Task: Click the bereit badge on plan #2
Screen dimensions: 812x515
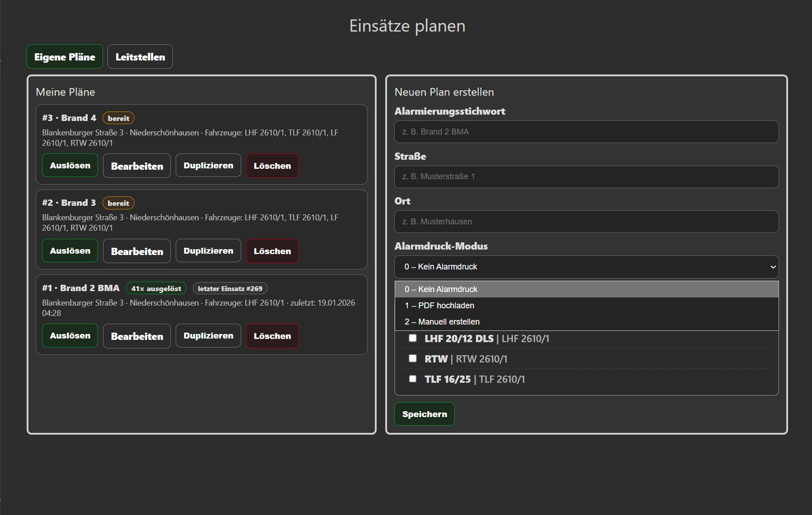Action: tap(118, 203)
